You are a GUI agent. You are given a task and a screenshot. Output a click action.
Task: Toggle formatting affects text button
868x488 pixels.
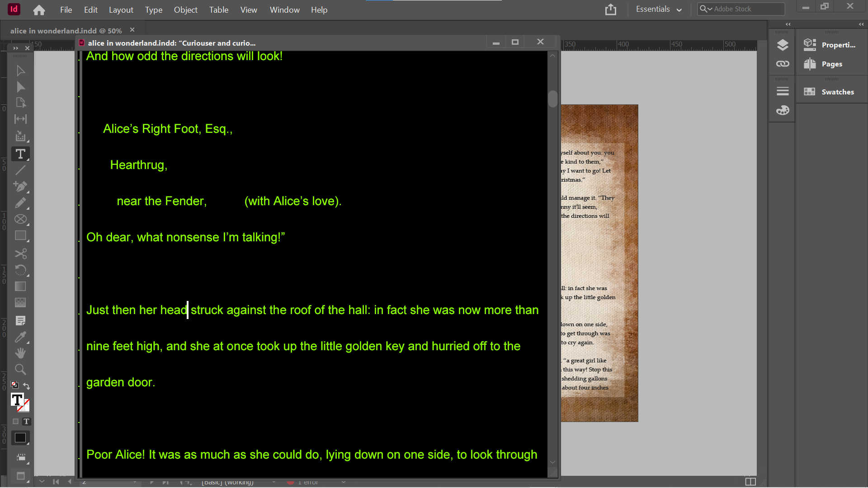27,422
